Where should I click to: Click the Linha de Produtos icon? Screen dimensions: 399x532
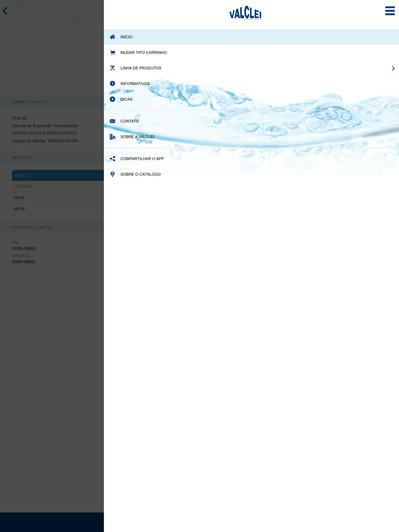(x=112, y=68)
